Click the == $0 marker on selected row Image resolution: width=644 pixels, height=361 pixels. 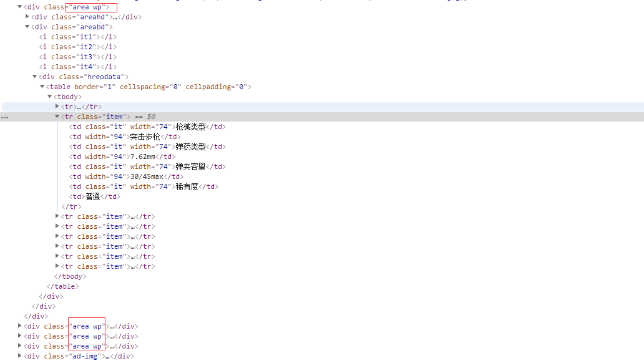[145, 117]
